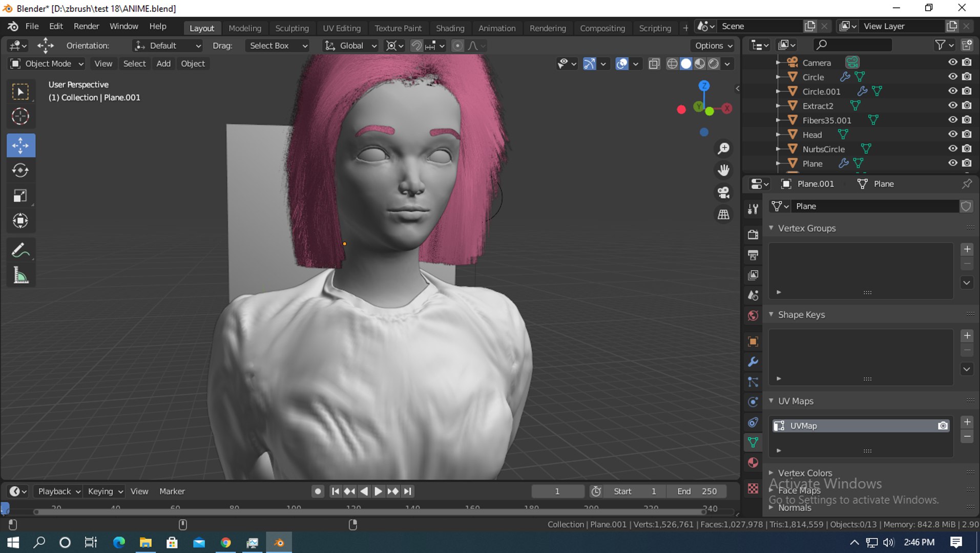
Task: Toggle render visibility for NurbsCircle
Action: [967, 148]
